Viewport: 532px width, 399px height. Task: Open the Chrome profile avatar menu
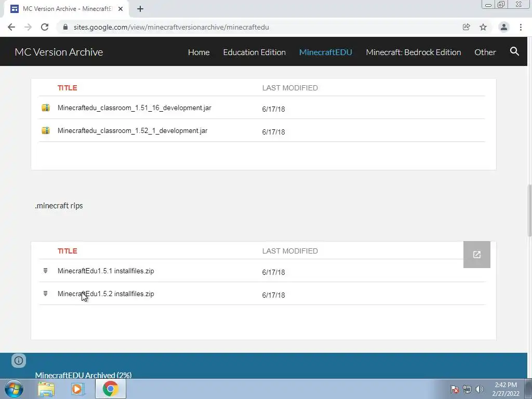tap(504, 27)
